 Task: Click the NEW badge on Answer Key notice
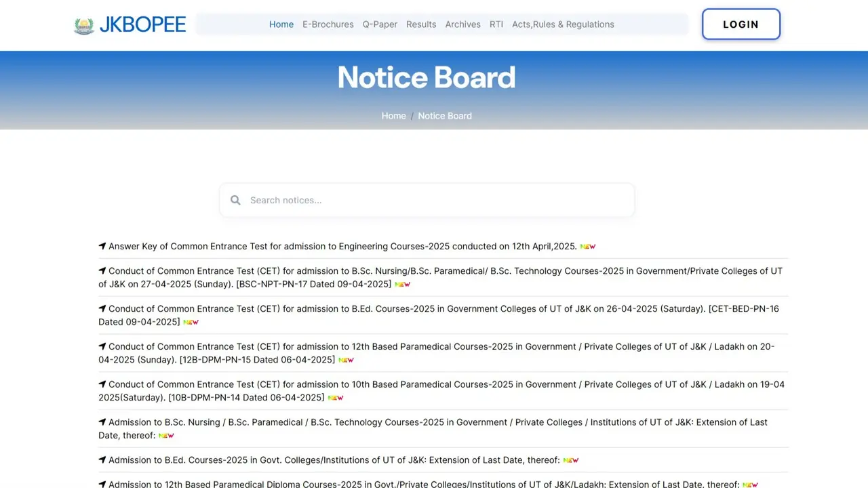(x=587, y=246)
